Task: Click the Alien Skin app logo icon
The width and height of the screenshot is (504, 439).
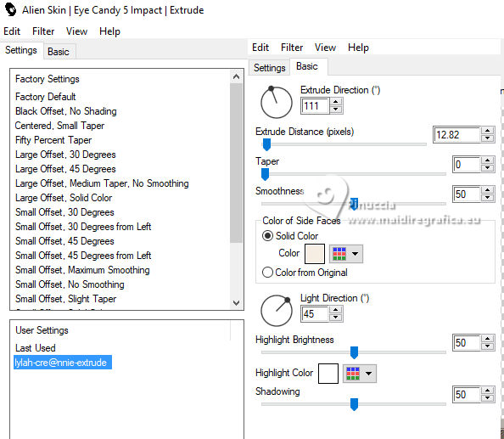Action: (11, 9)
